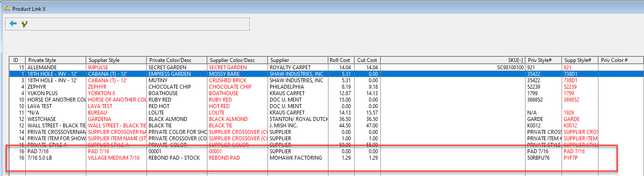Select the ALLEMANDE row cell
The image size is (644, 176).
(x=56, y=68)
